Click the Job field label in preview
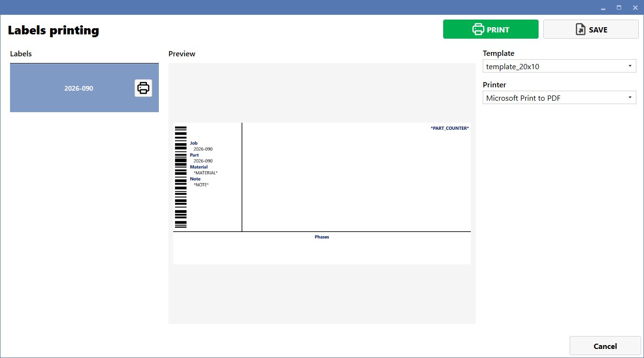644x358 pixels. pos(194,143)
